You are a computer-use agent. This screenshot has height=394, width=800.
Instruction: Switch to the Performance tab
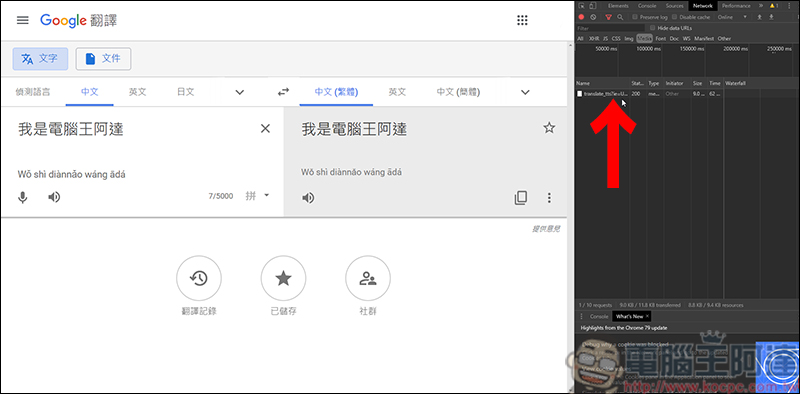pyautogui.click(x=736, y=6)
